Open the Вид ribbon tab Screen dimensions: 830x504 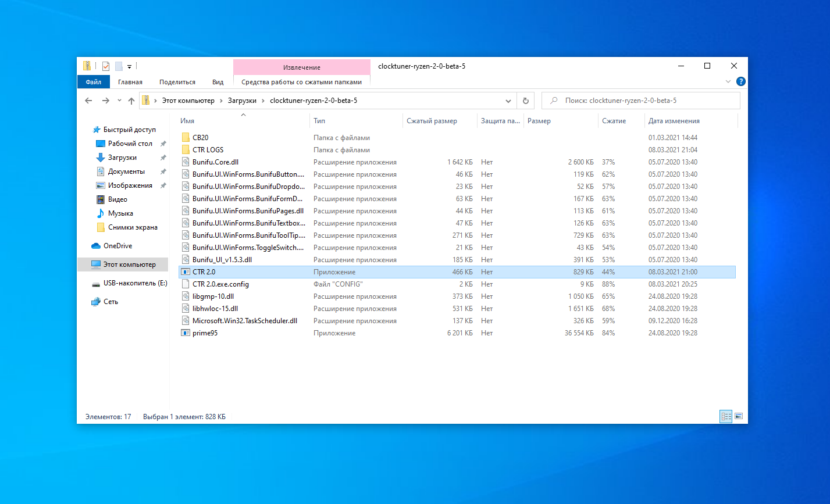coord(218,82)
